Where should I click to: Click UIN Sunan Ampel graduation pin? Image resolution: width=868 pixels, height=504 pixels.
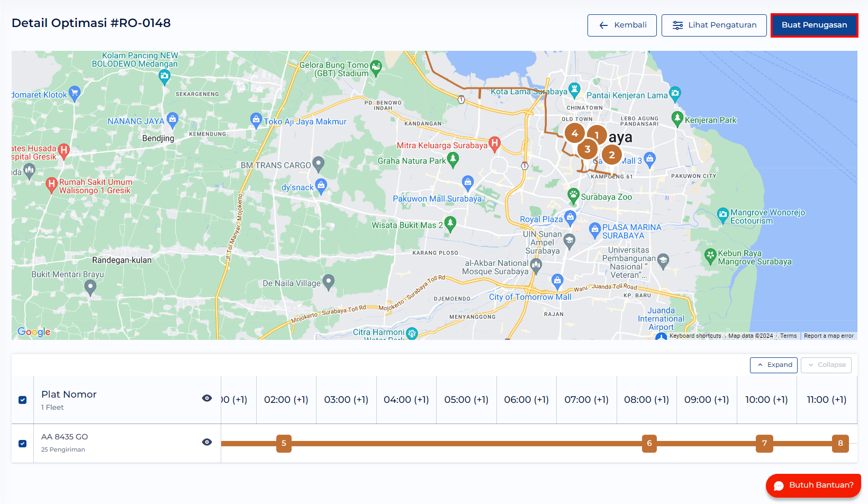(569, 241)
